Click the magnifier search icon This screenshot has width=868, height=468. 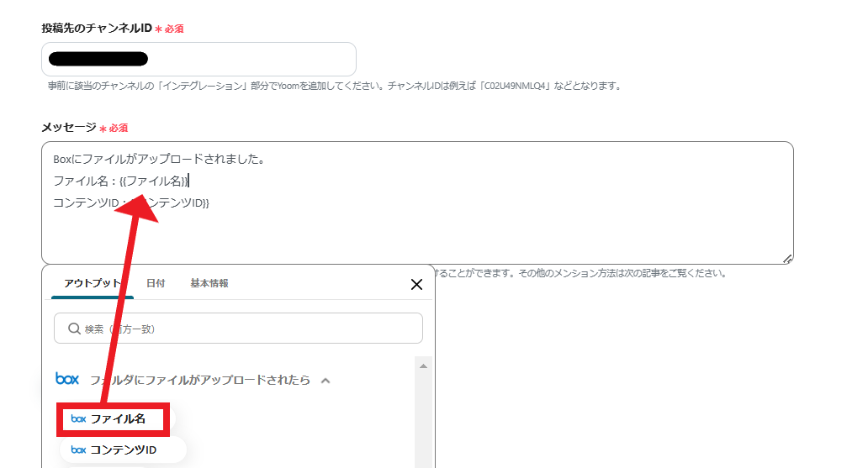point(74,329)
